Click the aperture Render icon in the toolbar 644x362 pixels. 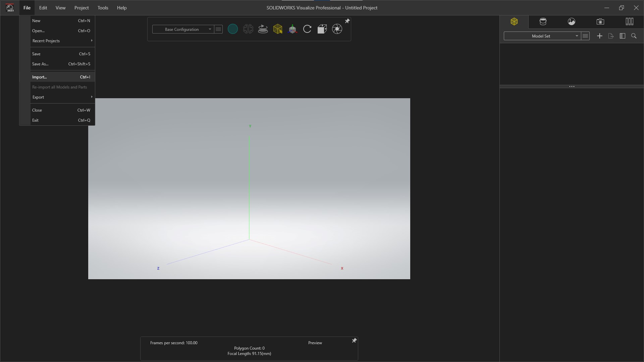(x=337, y=29)
